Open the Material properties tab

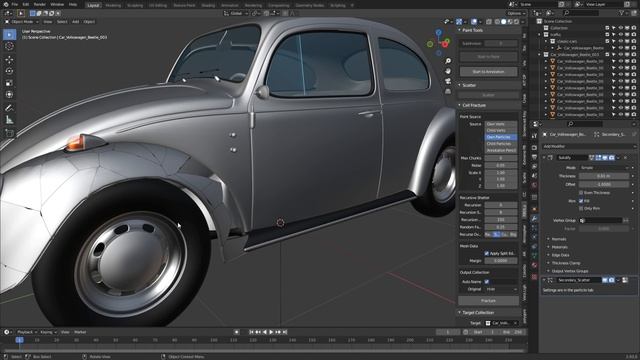(534, 265)
